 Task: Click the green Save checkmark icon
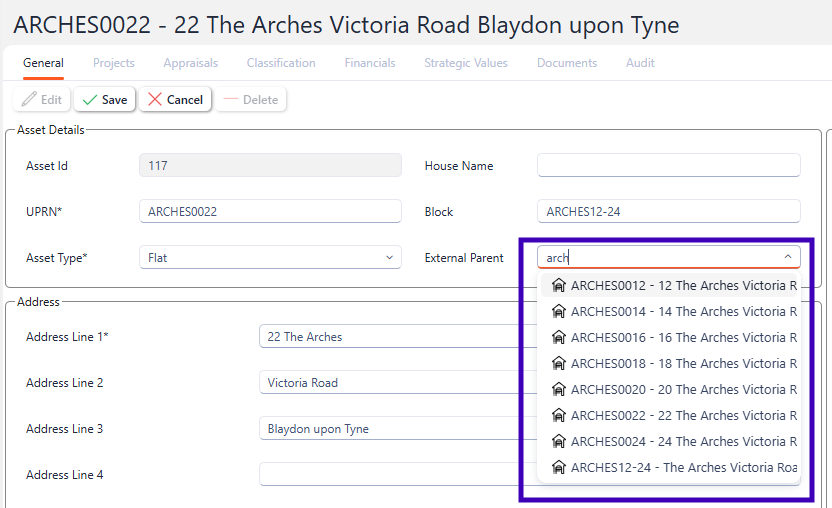(x=90, y=100)
